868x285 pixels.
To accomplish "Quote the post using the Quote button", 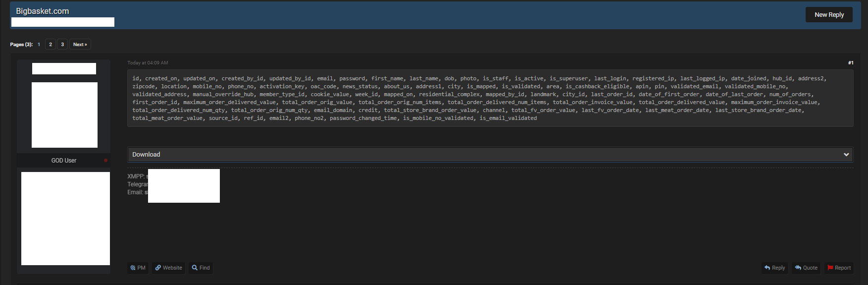I will click(806, 268).
